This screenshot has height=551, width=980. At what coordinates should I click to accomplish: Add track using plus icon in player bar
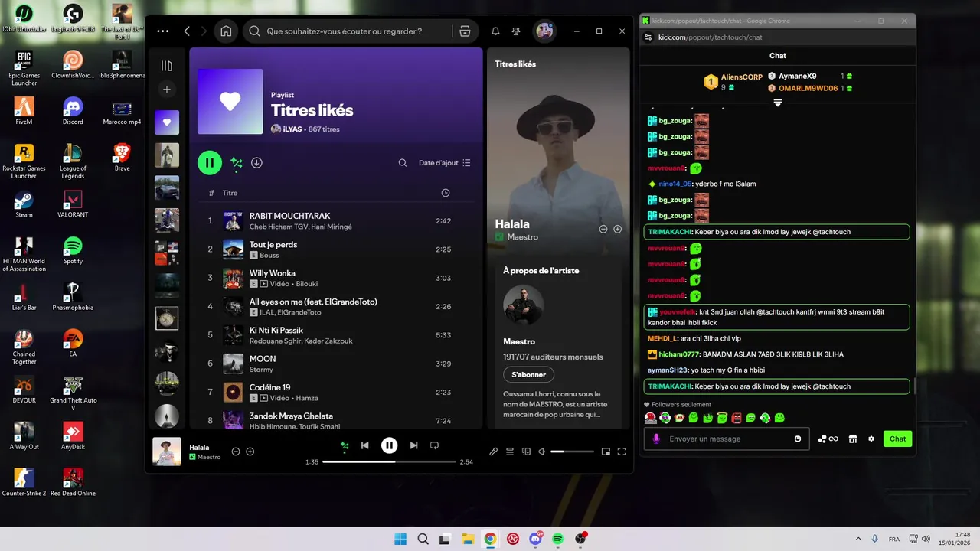250,452
